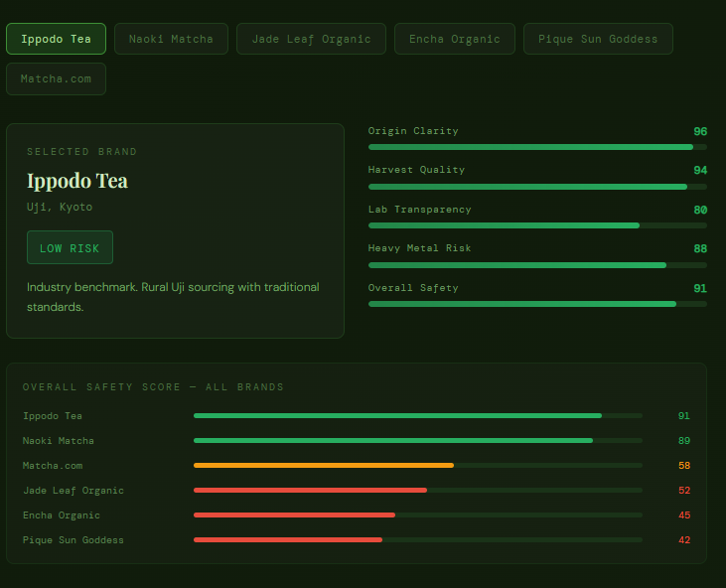Image resolution: width=726 pixels, height=588 pixels.
Task: Click the Ippodo Tea row in safety chart
Action: coord(53,416)
